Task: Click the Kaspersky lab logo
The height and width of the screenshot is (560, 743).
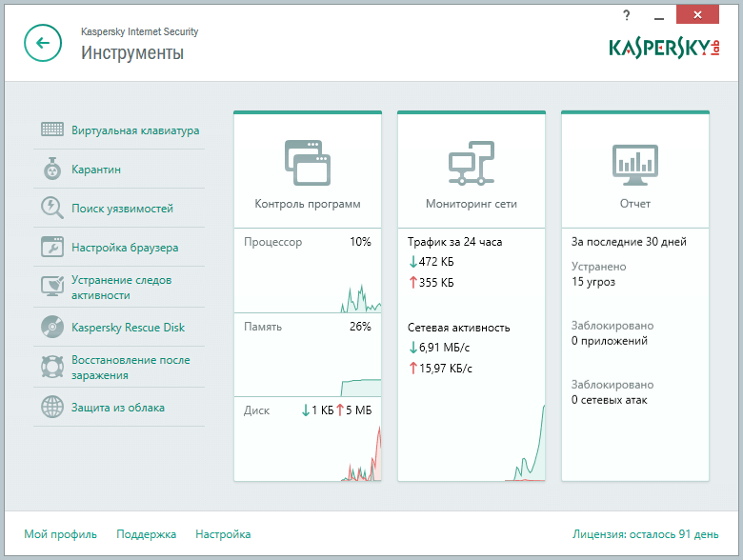Action: pos(664,48)
